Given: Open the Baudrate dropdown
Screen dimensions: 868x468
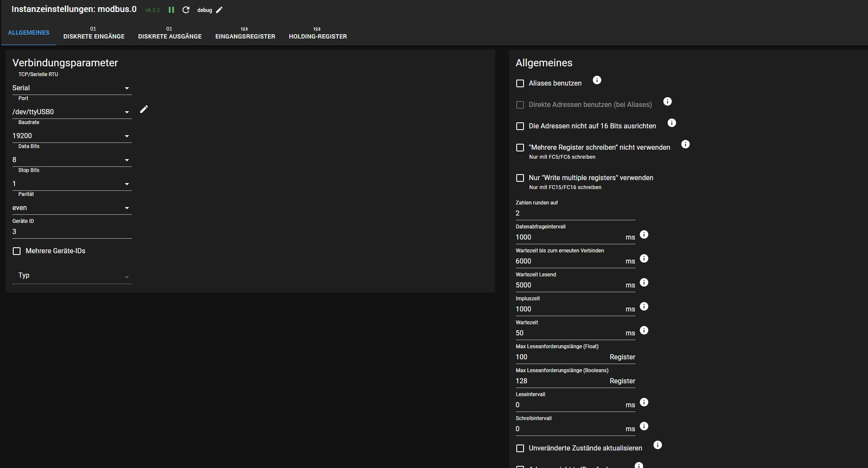Looking at the screenshot, I should pyautogui.click(x=71, y=136).
